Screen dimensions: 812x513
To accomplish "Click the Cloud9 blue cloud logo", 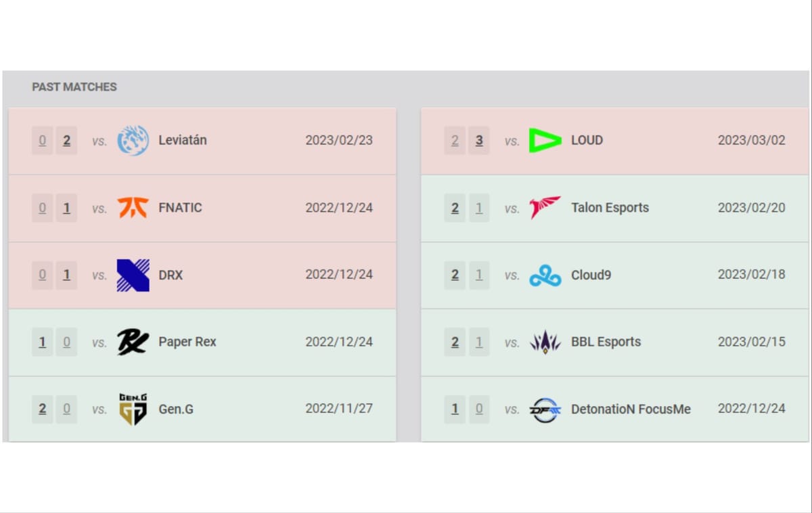I will pos(545,275).
